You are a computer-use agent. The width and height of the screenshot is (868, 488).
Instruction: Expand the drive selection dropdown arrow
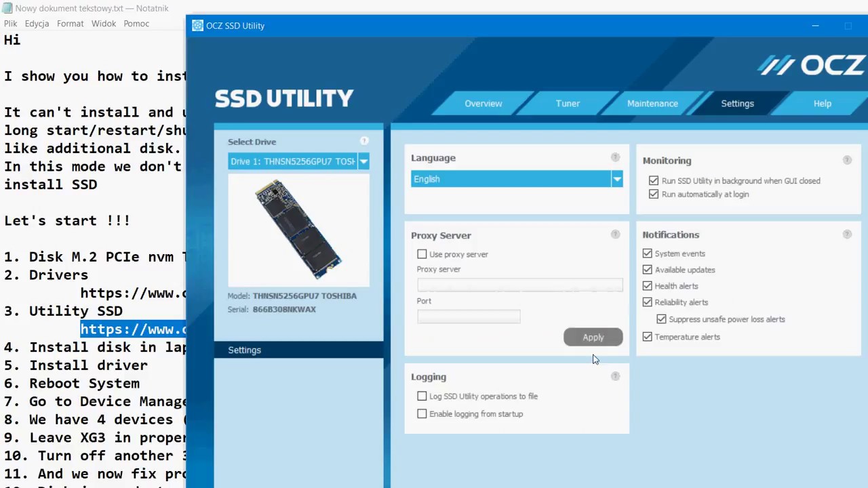pos(363,161)
